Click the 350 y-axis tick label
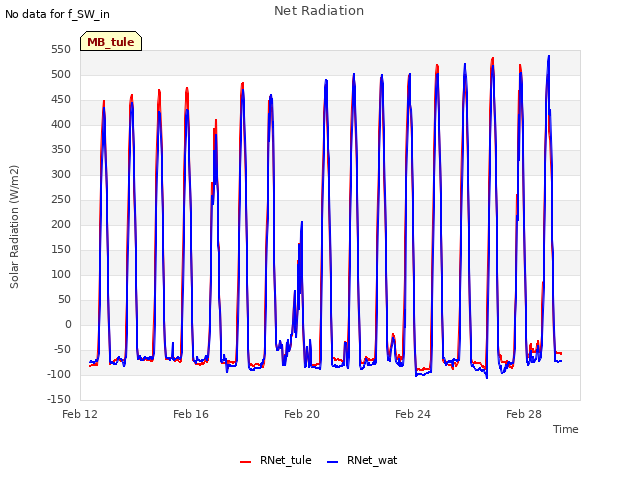Viewport: 640px width, 480px height. coord(61,150)
